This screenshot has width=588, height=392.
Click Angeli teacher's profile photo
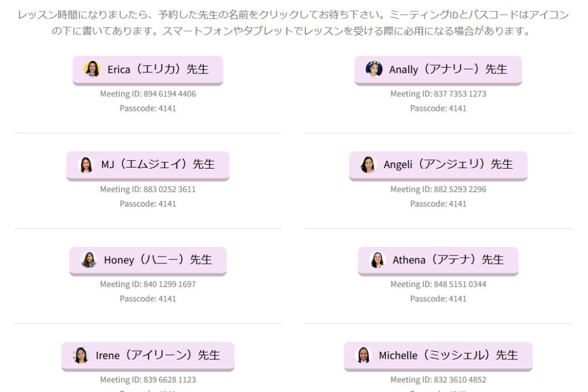368,165
